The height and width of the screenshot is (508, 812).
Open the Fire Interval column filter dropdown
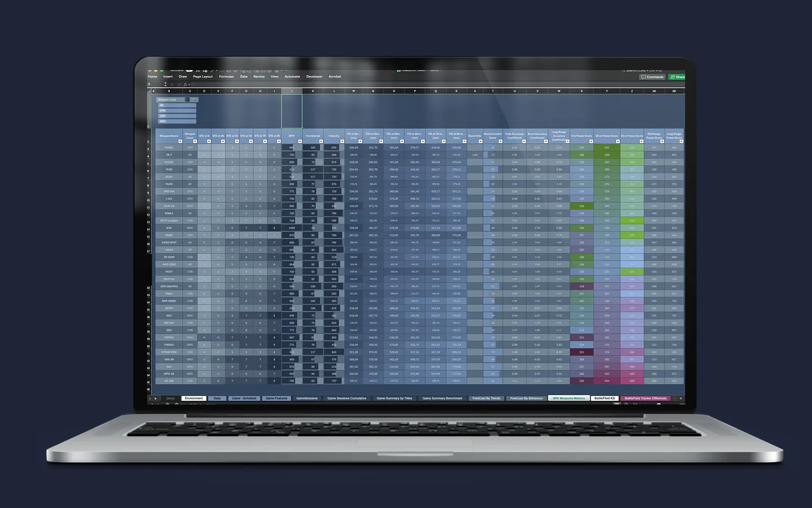[321, 141]
